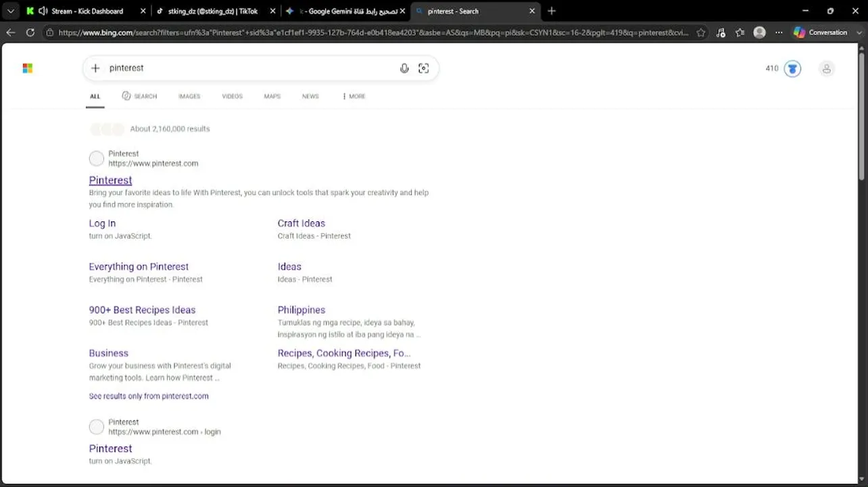Close the Kick Dashboard tab
Screen dimensions: 868x487
pyautogui.click(x=143, y=11)
